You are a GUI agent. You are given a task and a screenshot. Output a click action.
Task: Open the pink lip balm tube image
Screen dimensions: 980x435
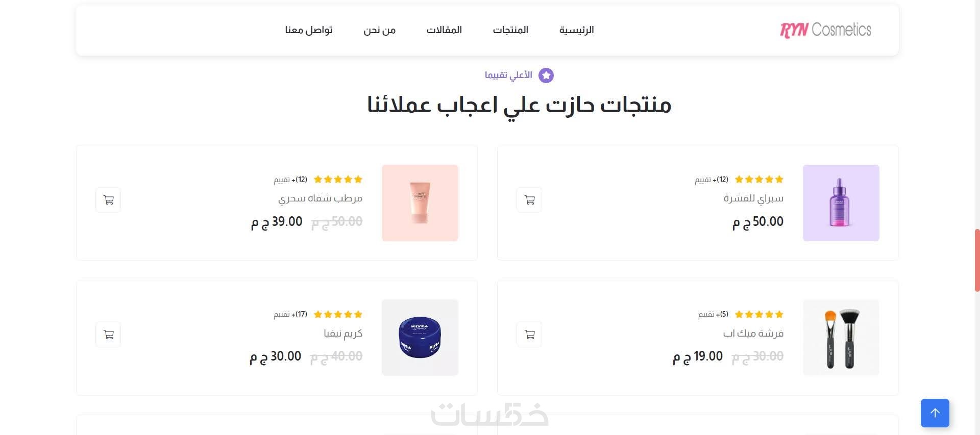click(x=420, y=203)
